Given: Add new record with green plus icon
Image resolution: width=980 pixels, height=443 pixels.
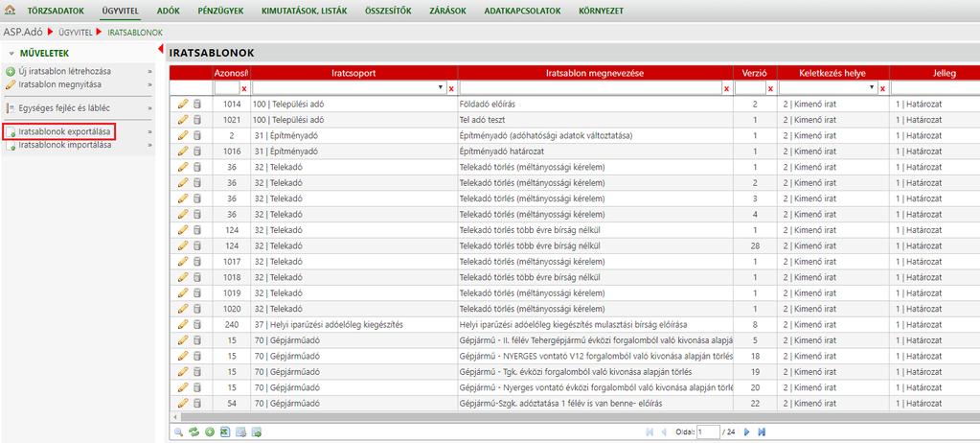Looking at the screenshot, I should 210,431.
